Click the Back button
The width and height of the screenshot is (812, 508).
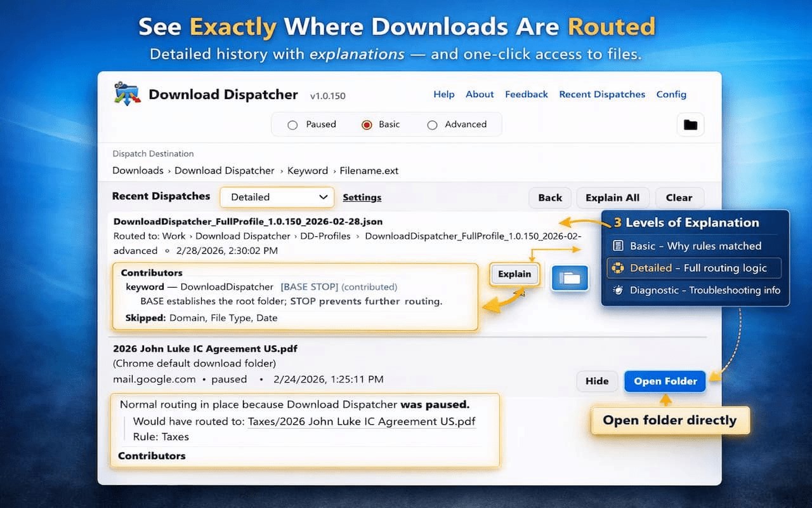point(550,197)
